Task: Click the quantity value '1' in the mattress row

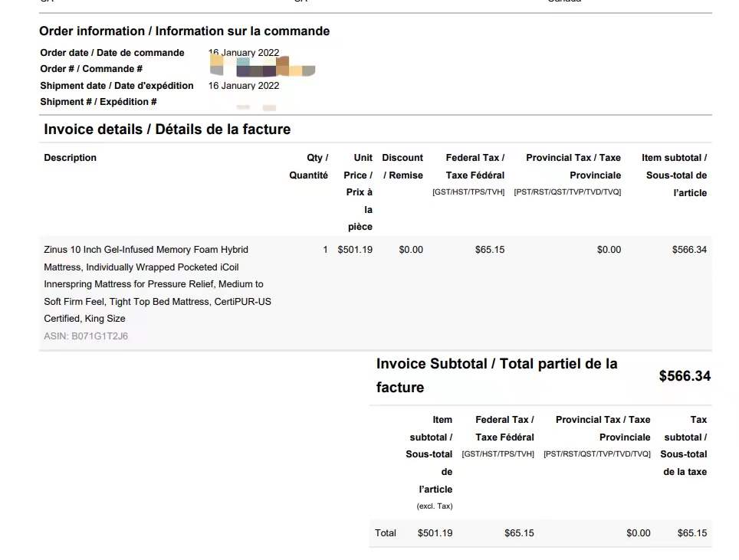Action: click(325, 250)
